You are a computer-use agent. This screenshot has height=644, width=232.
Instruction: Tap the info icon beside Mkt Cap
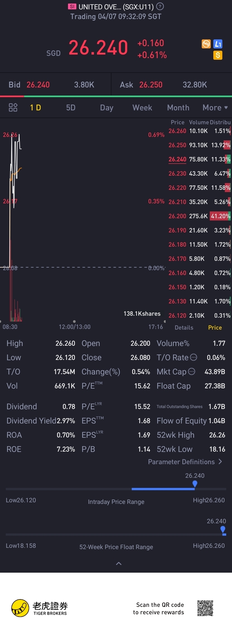pos(191,372)
